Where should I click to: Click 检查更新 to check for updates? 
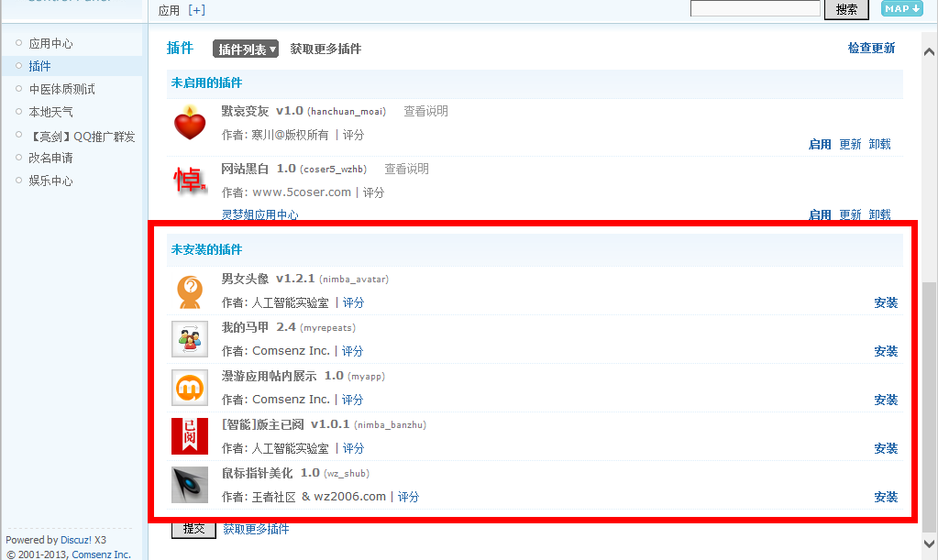871,48
